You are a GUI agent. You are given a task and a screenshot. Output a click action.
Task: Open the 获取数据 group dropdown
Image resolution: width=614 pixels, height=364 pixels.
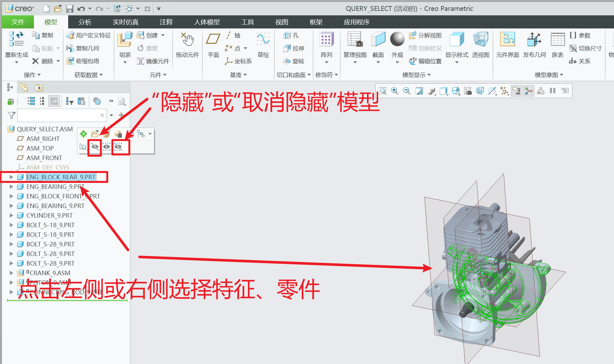tap(89, 75)
